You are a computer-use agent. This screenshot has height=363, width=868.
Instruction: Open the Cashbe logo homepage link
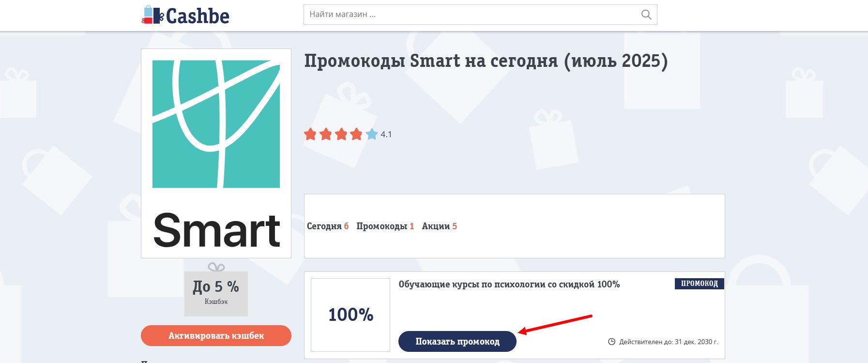click(x=185, y=16)
